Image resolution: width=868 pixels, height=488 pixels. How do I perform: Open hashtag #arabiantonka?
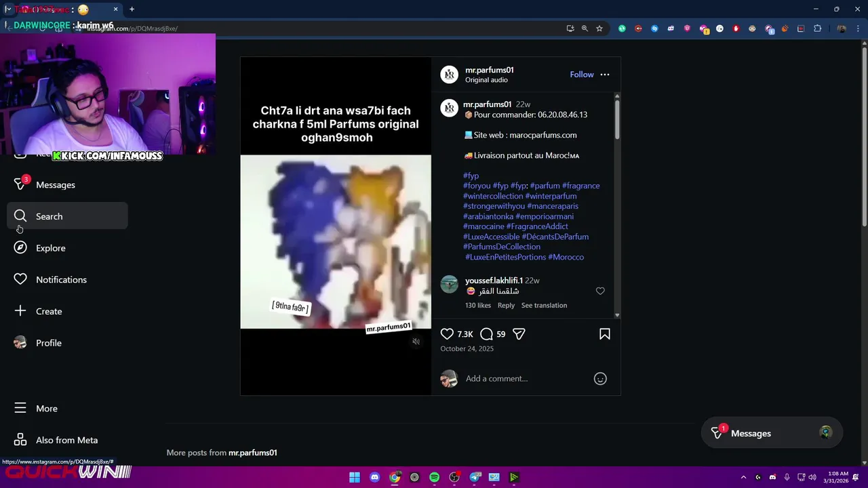tap(488, 216)
